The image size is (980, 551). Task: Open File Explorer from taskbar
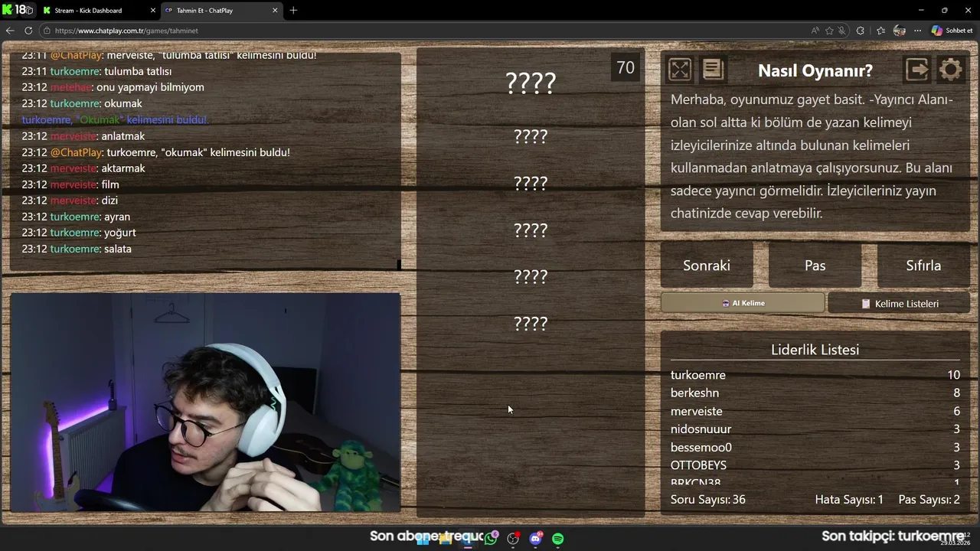[x=445, y=539]
